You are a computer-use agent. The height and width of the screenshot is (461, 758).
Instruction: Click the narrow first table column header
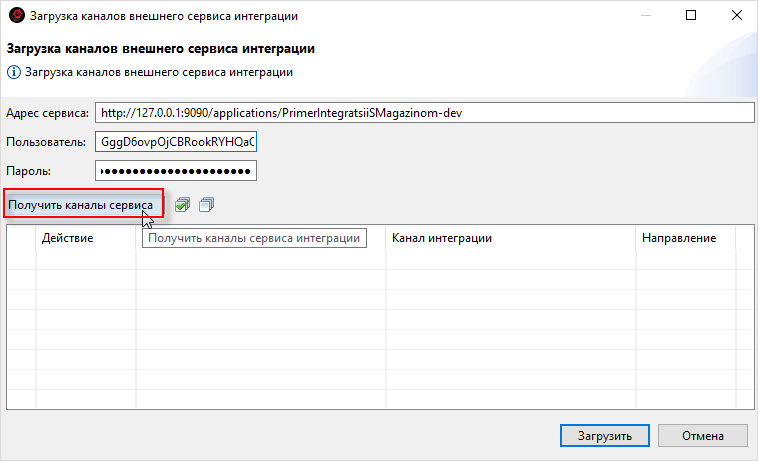pyautogui.click(x=20, y=238)
